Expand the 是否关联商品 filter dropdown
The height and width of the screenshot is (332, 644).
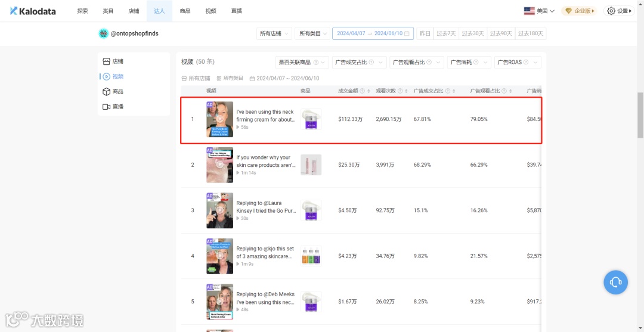click(x=302, y=63)
